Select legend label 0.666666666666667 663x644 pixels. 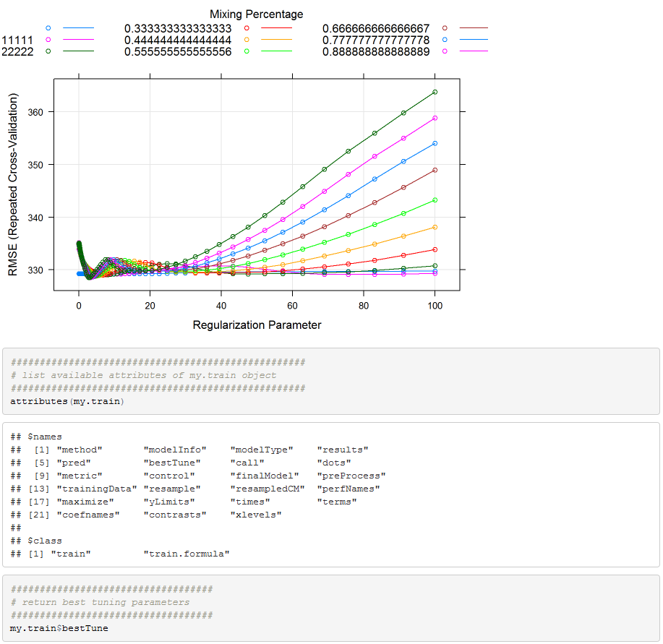click(376, 28)
